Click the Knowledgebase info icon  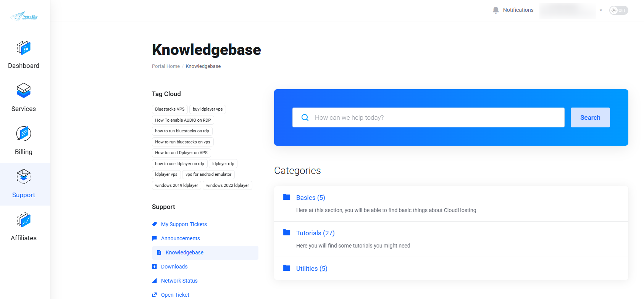[159, 252]
